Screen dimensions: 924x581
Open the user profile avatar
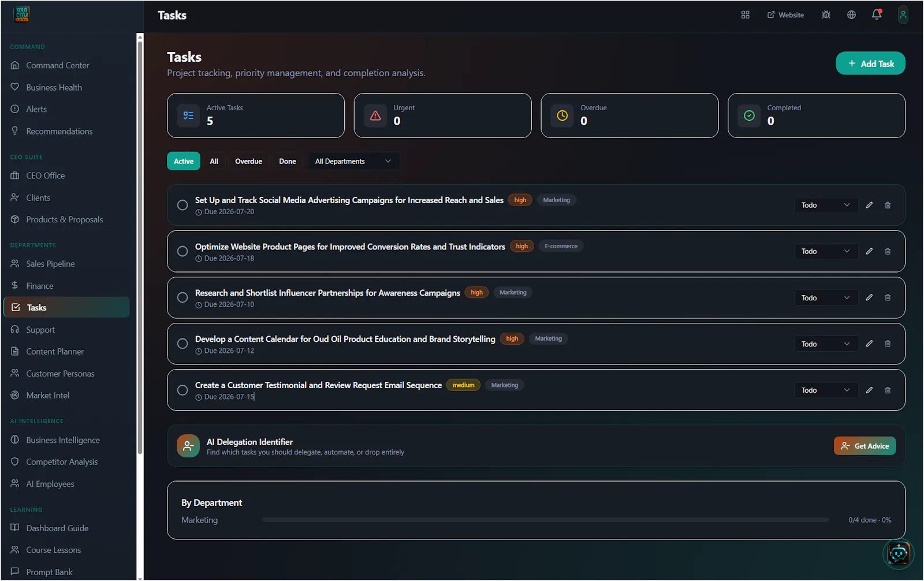pyautogui.click(x=903, y=15)
